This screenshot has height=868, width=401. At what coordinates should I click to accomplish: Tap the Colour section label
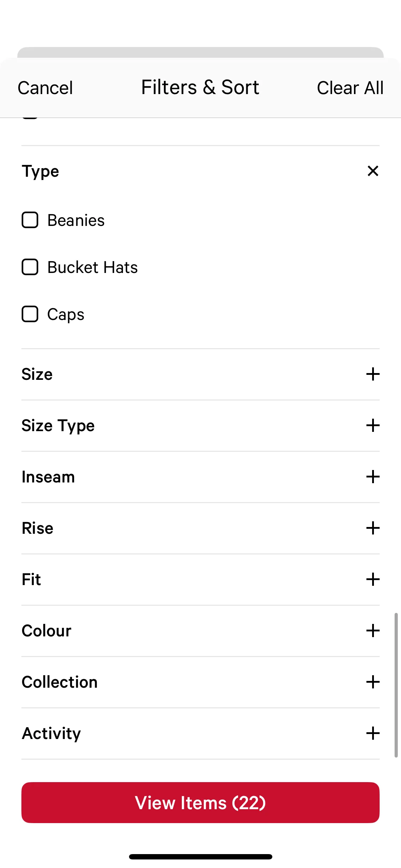pyautogui.click(x=47, y=631)
